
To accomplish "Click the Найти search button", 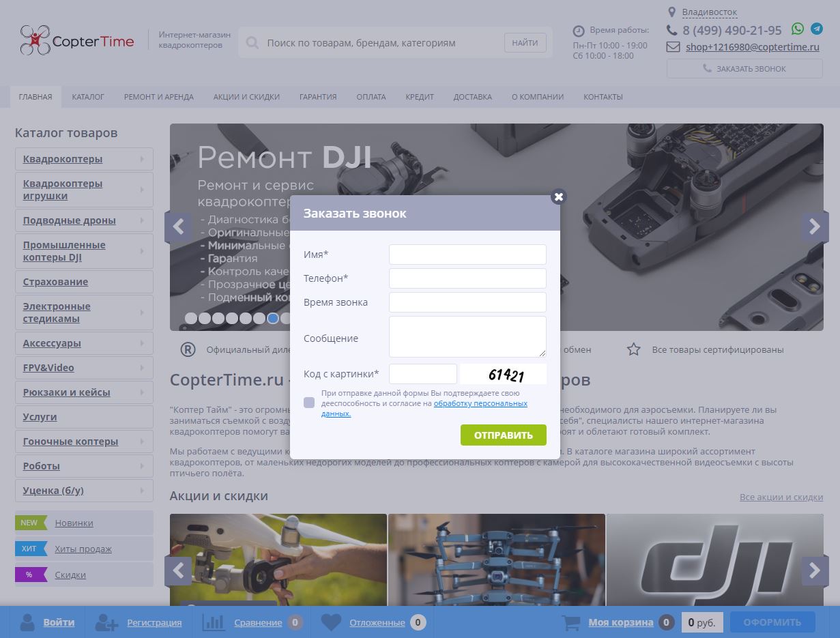I will pyautogui.click(x=525, y=43).
